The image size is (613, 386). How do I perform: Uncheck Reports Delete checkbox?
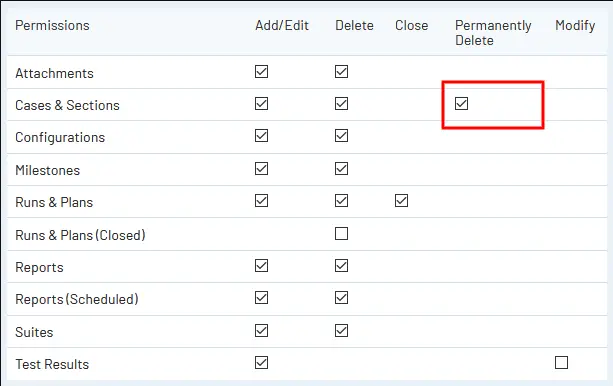pos(341,266)
